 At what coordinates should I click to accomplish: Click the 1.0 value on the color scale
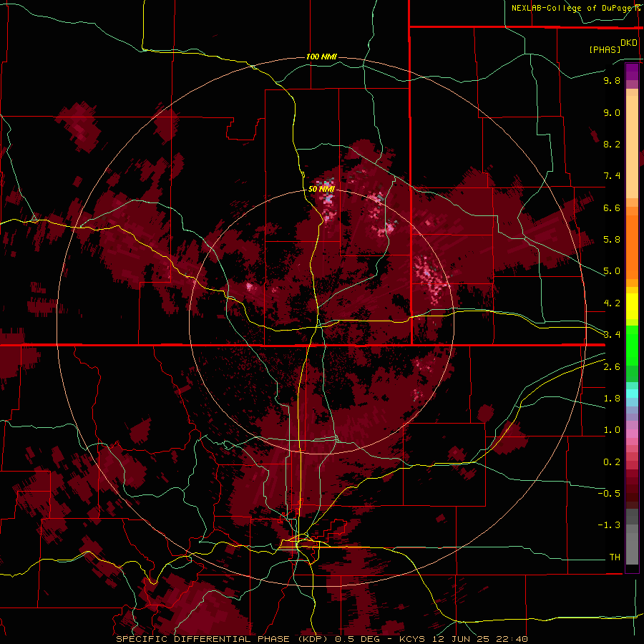point(612,430)
